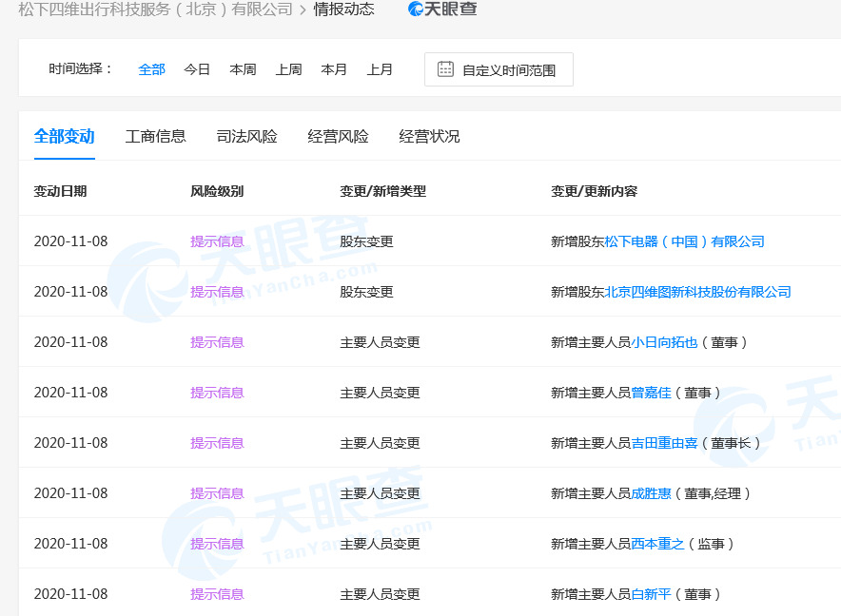This screenshot has width=841, height=616.
Task: Click 提示信息 in 松下电器 row
Action: (x=217, y=241)
